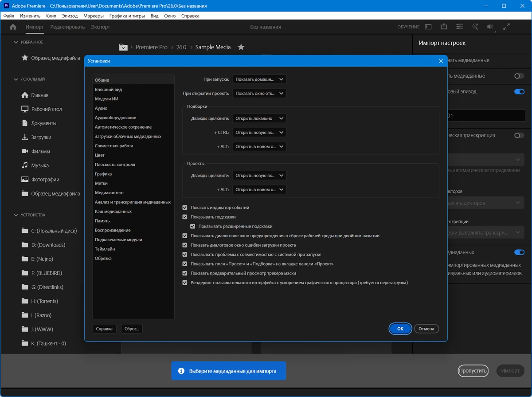
Task: Toggle mask tracker preview checkbox
Action: point(185,273)
